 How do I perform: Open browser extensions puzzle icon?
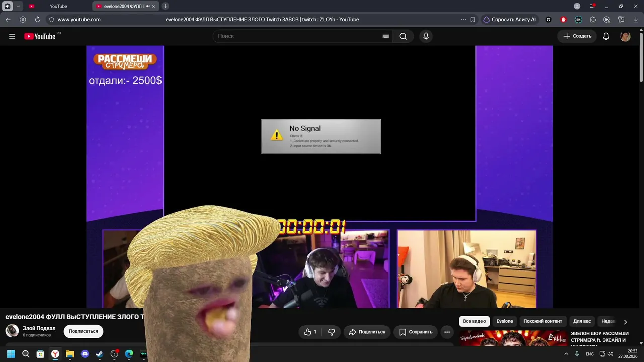coord(593,20)
